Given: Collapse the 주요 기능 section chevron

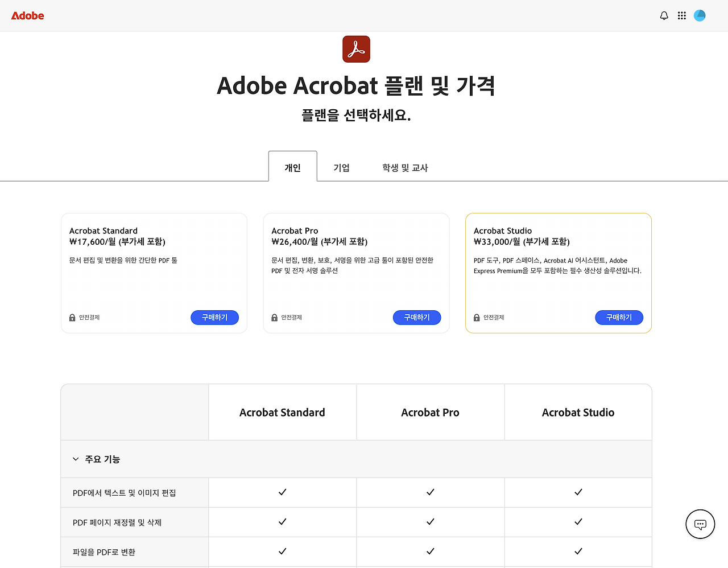Looking at the screenshot, I should point(76,459).
